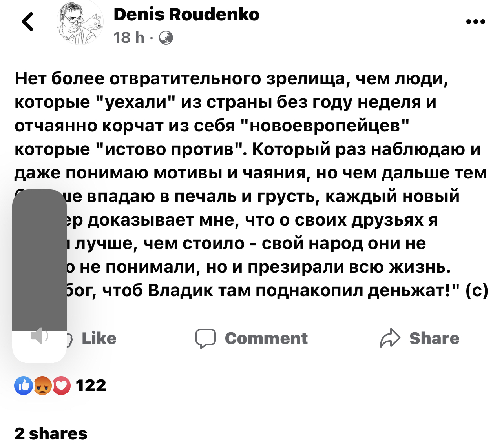Tap the back arrow chevron
Image resolution: width=504 pixels, height=448 pixels.
27,22
